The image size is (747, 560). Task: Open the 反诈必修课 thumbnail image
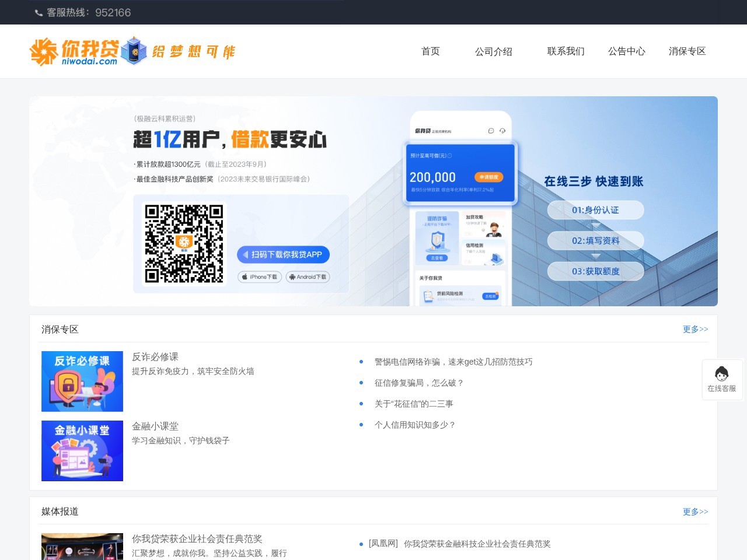click(x=82, y=381)
